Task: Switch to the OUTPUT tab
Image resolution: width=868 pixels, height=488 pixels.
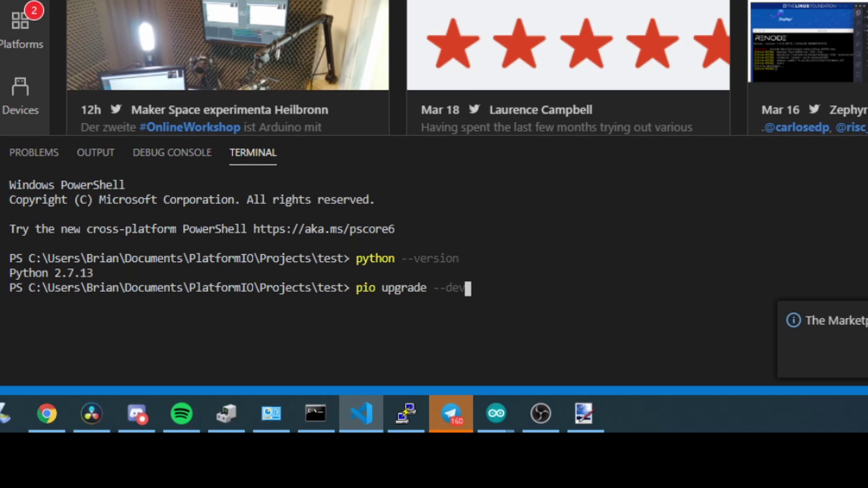Action: click(x=95, y=153)
